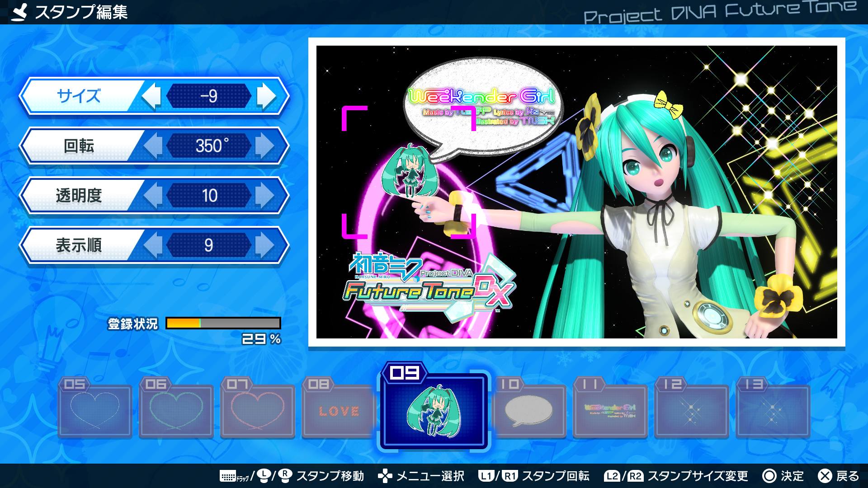The height and width of the screenshot is (488, 868).
Task: Select the LOVE text stamp slot 08
Action: [339, 411]
